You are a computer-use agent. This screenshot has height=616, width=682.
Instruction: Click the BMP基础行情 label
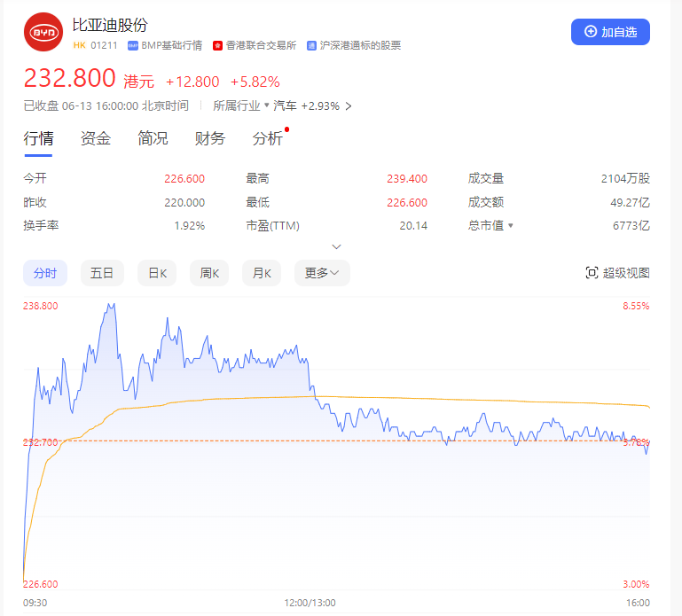click(172, 45)
